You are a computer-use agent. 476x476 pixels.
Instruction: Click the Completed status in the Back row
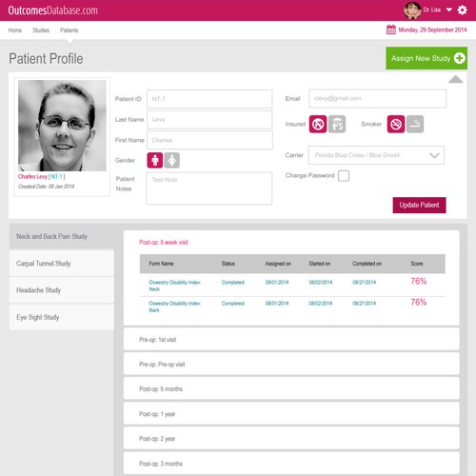(x=233, y=304)
